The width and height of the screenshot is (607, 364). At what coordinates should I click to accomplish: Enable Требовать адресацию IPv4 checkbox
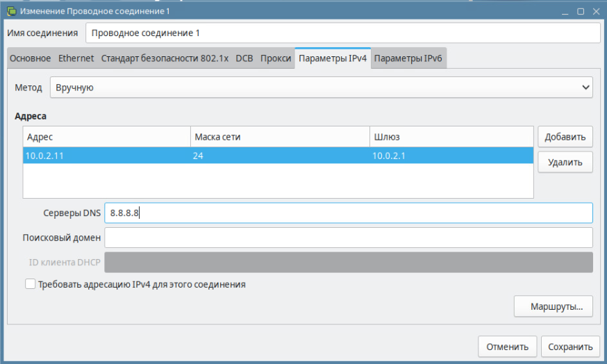(30, 284)
